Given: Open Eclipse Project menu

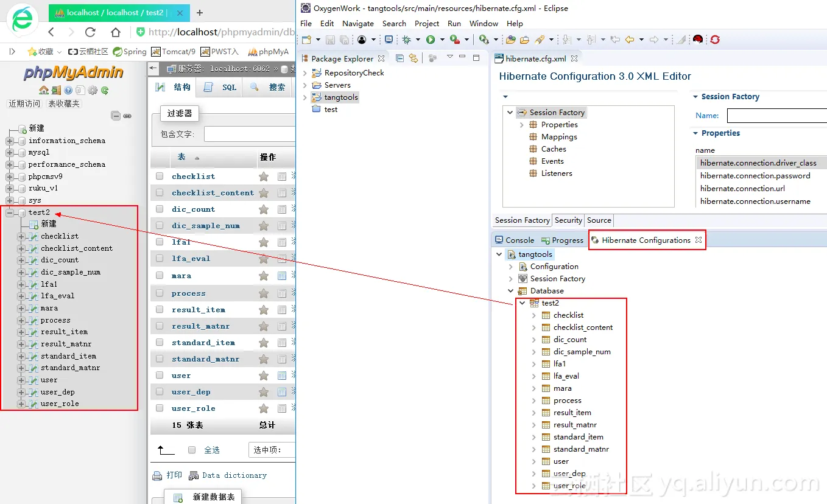Looking at the screenshot, I should click(x=427, y=23).
